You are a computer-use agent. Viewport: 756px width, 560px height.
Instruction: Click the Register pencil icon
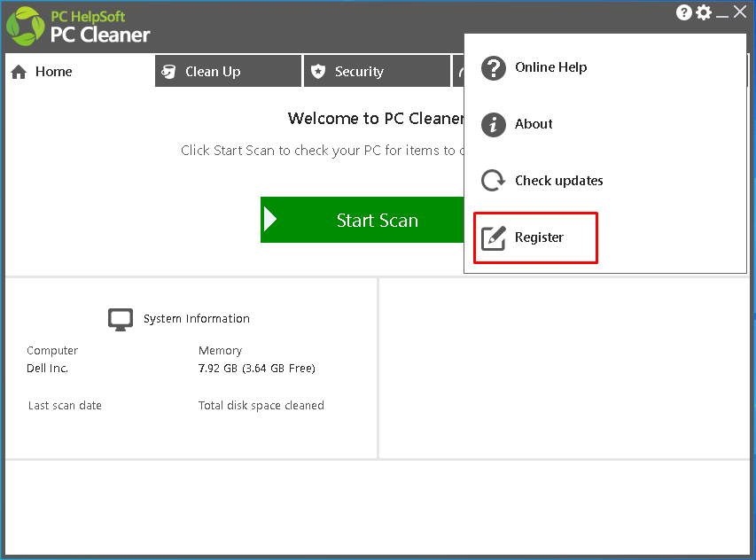click(x=494, y=238)
